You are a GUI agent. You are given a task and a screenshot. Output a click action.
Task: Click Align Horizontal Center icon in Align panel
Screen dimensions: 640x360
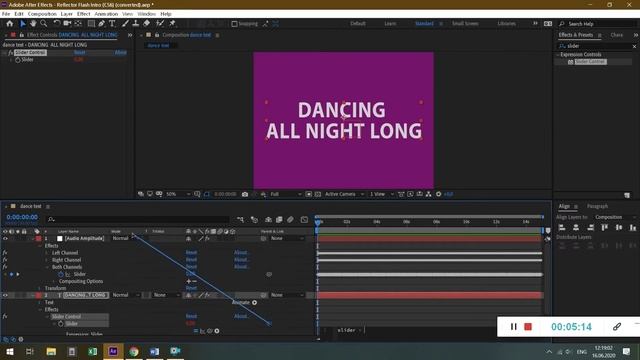[x=576, y=227]
